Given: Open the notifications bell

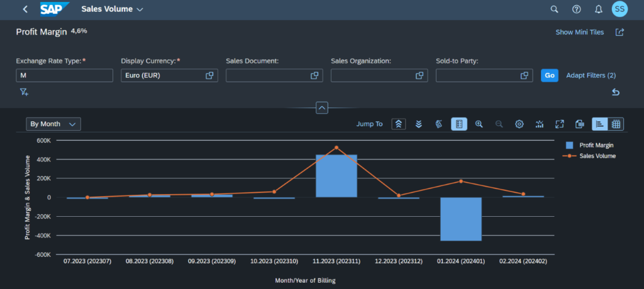Looking at the screenshot, I should click(599, 9).
